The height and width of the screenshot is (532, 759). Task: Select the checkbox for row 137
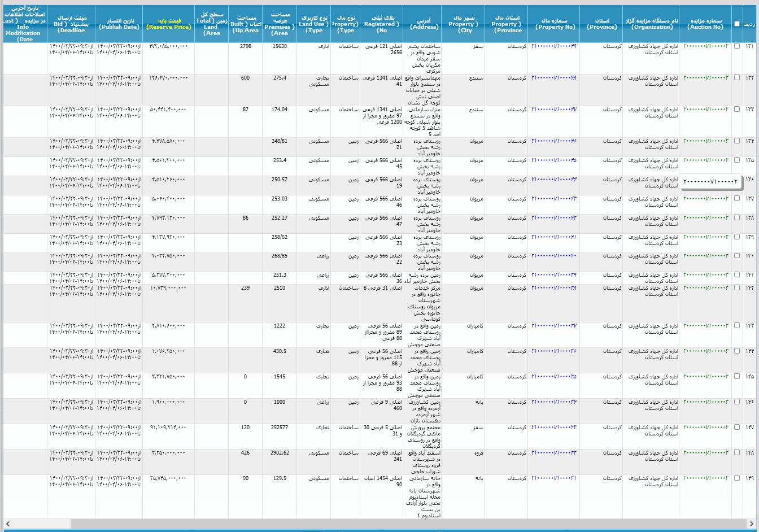pos(736,199)
